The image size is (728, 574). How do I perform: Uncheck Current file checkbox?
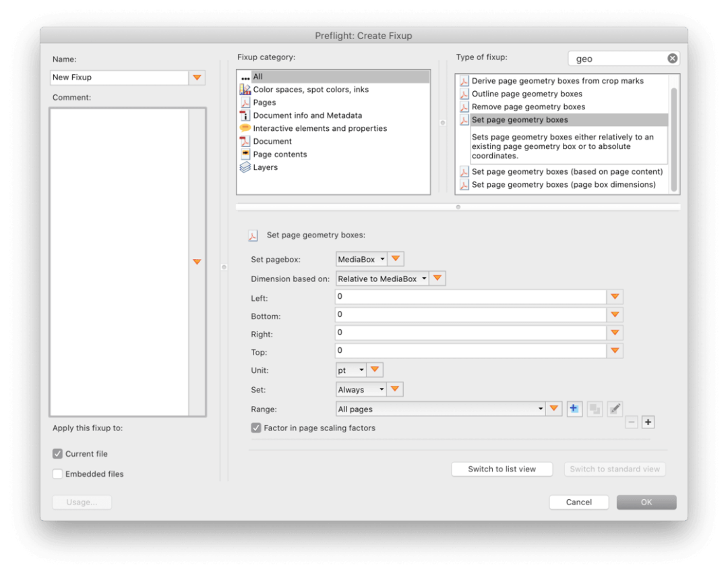57,454
